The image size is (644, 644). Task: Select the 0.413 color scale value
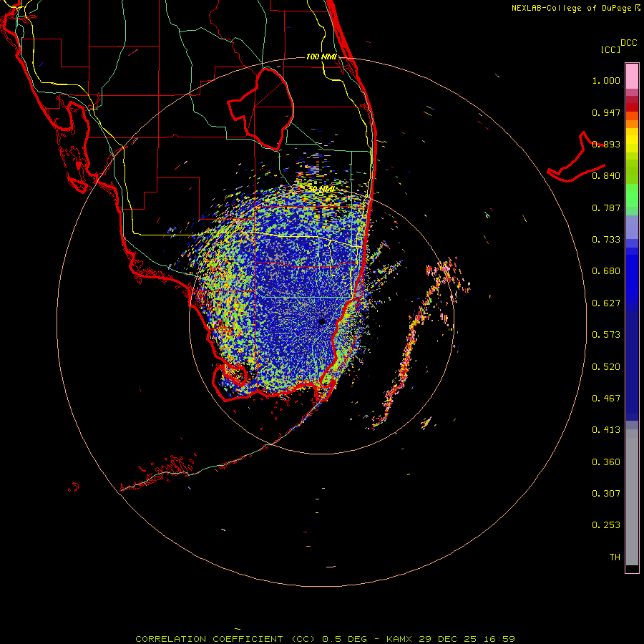(x=606, y=430)
